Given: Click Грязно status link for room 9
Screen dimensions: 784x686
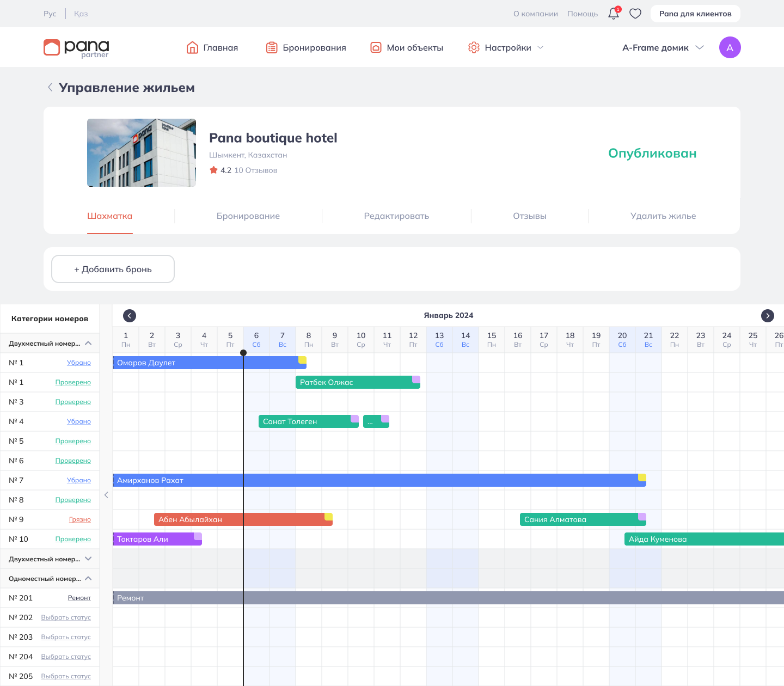Looking at the screenshot, I should pyautogui.click(x=79, y=519).
